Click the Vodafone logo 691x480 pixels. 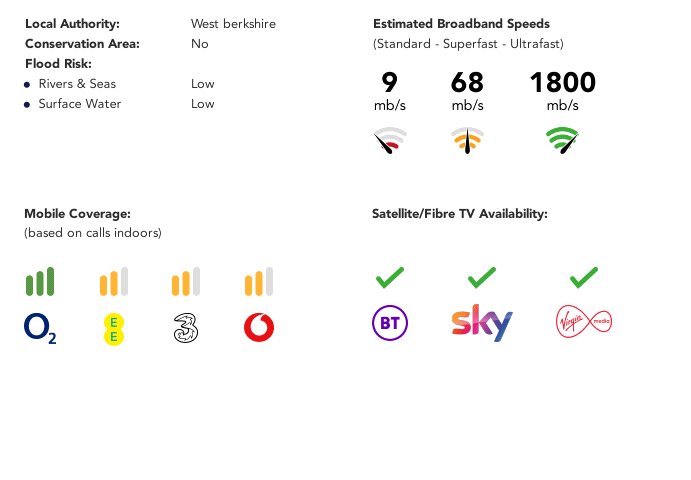259,327
